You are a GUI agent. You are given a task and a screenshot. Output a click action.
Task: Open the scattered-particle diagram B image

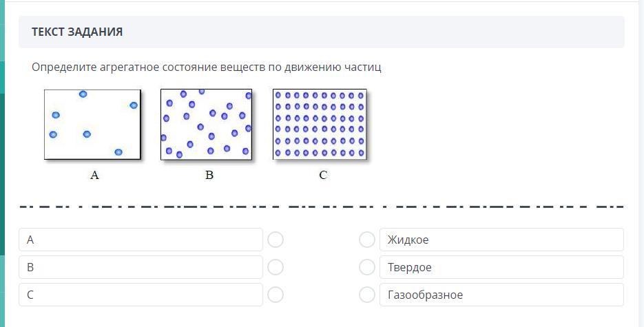pos(207,125)
